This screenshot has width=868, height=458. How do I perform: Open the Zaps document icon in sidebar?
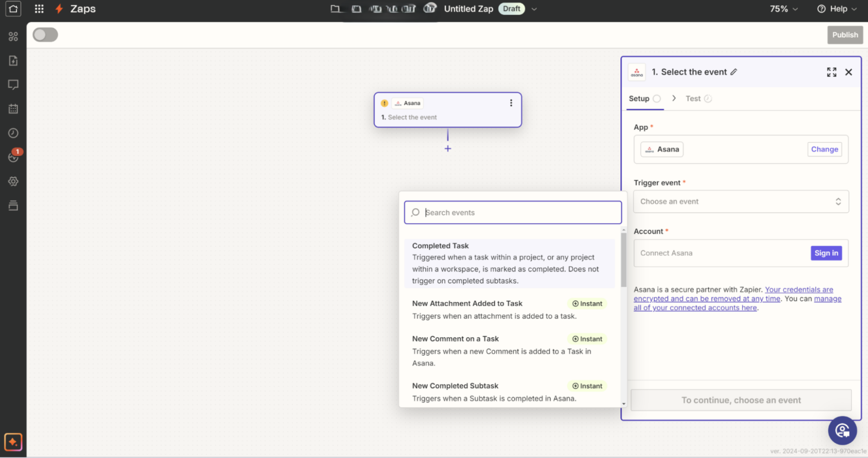click(x=13, y=60)
